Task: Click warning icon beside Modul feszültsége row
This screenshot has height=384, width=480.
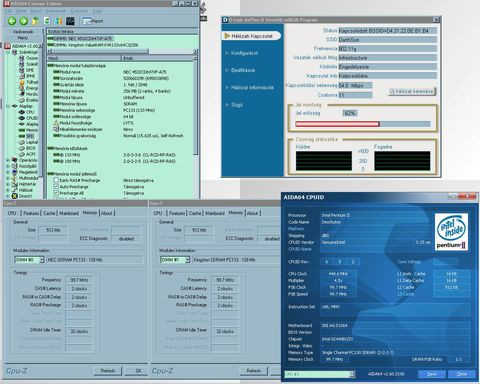Action: 56,123
